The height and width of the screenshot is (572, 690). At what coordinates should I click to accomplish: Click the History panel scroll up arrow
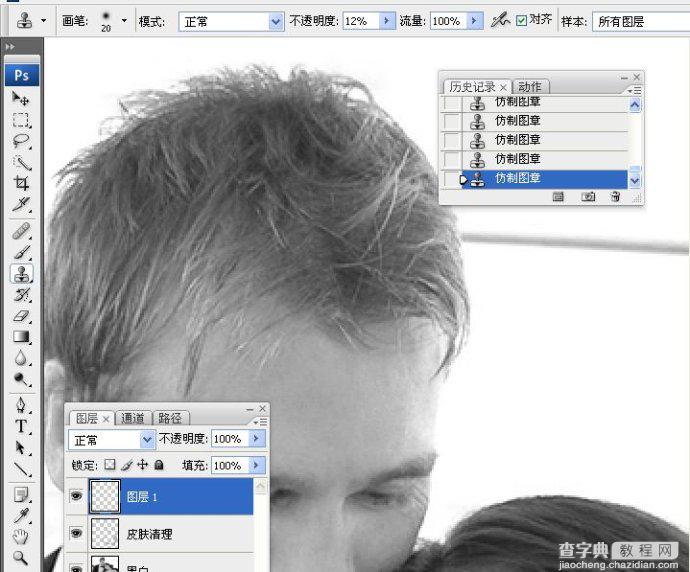(635, 105)
